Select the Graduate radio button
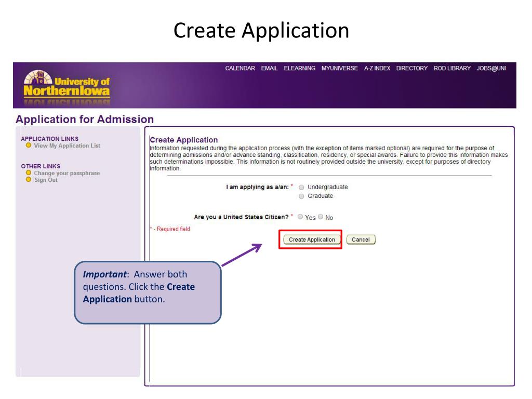 (x=301, y=196)
